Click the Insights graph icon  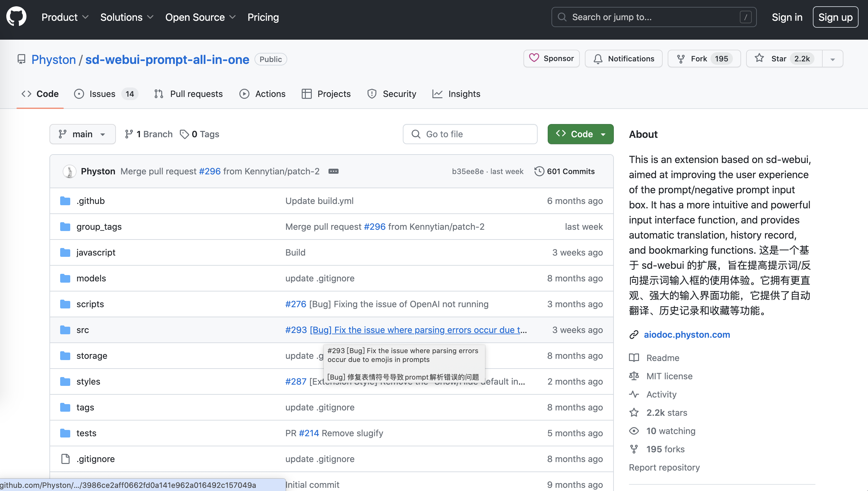437,93
